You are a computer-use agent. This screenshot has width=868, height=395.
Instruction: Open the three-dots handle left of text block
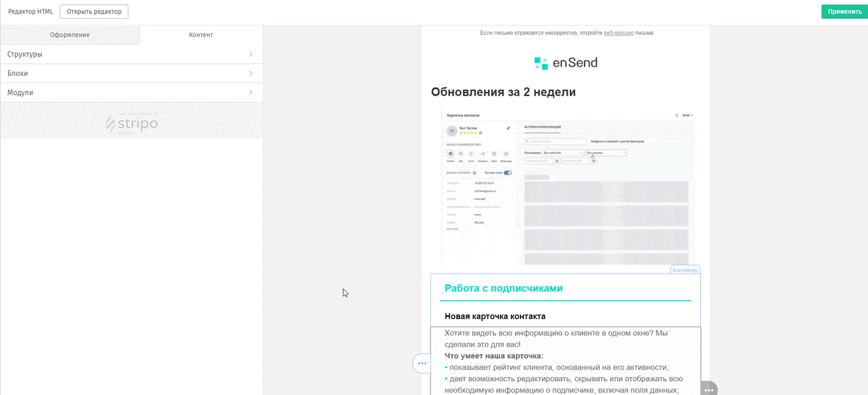click(x=422, y=363)
